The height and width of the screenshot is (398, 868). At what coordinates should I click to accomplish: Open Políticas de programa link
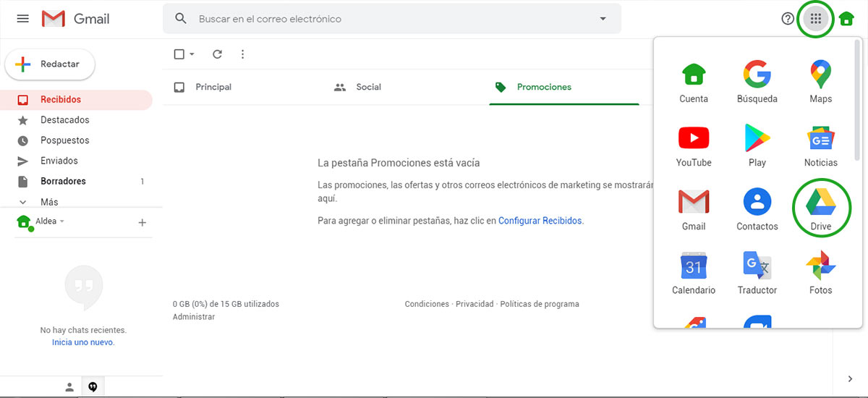tap(540, 304)
